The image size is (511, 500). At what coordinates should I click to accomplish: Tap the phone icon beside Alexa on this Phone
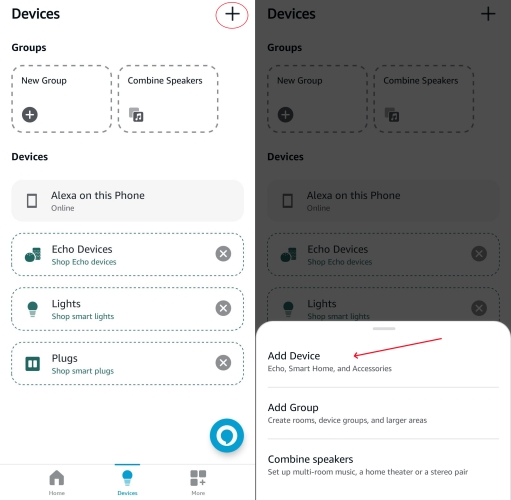[x=32, y=201]
